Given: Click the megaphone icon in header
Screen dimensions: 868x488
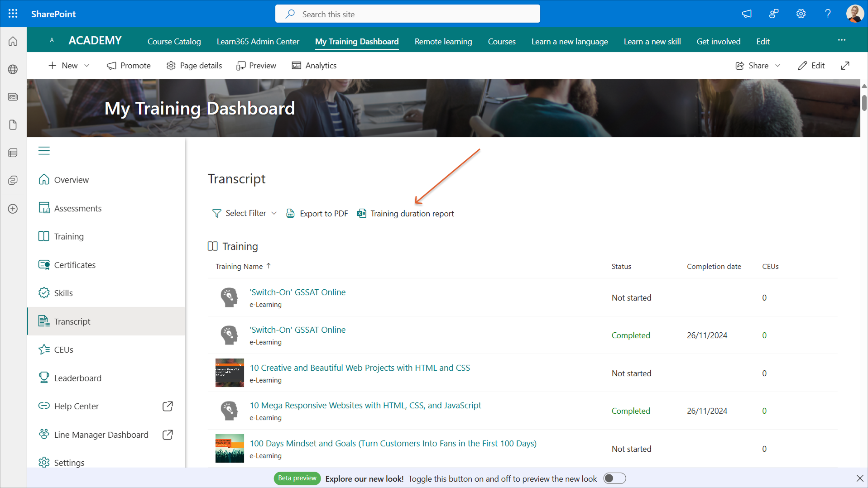Looking at the screenshot, I should [747, 14].
